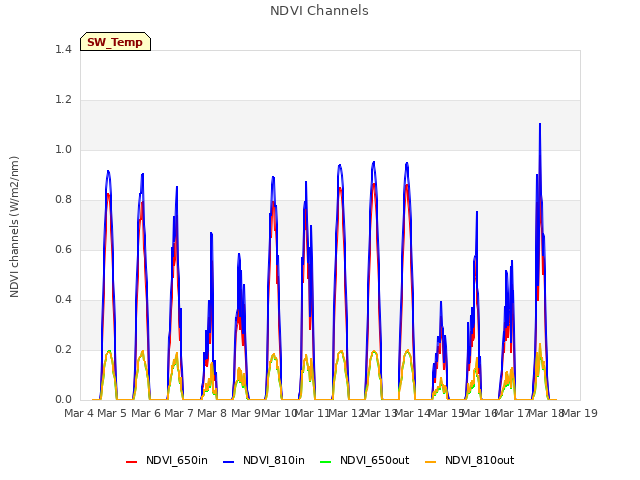Click the y-axis label 0.6
This screenshot has width=640, height=480.
63,250
